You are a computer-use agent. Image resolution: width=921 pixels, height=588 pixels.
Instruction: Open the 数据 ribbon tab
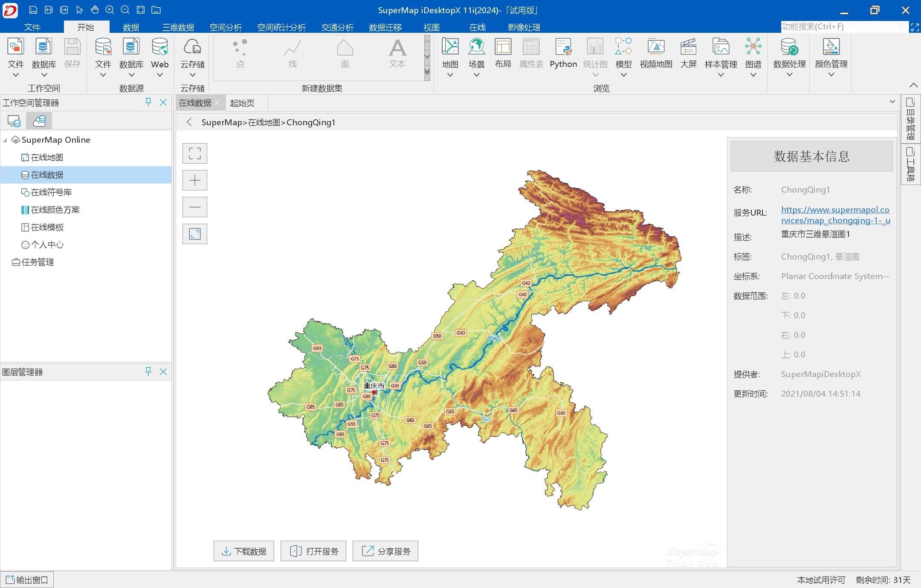tap(131, 27)
